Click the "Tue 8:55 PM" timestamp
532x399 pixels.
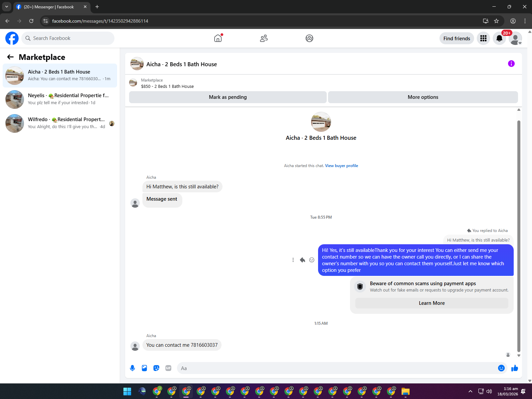pyautogui.click(x=321, y=217)
